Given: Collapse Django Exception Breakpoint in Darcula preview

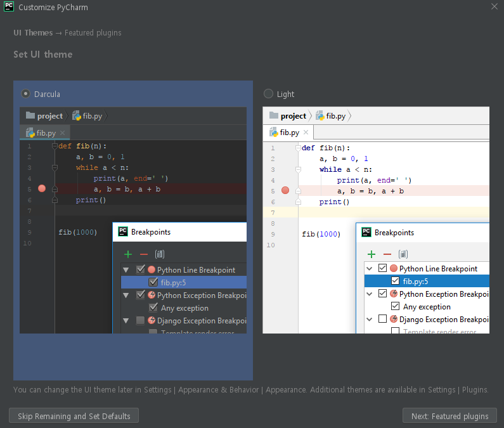Looking at the screenshot, I should [x=126, y=321].
